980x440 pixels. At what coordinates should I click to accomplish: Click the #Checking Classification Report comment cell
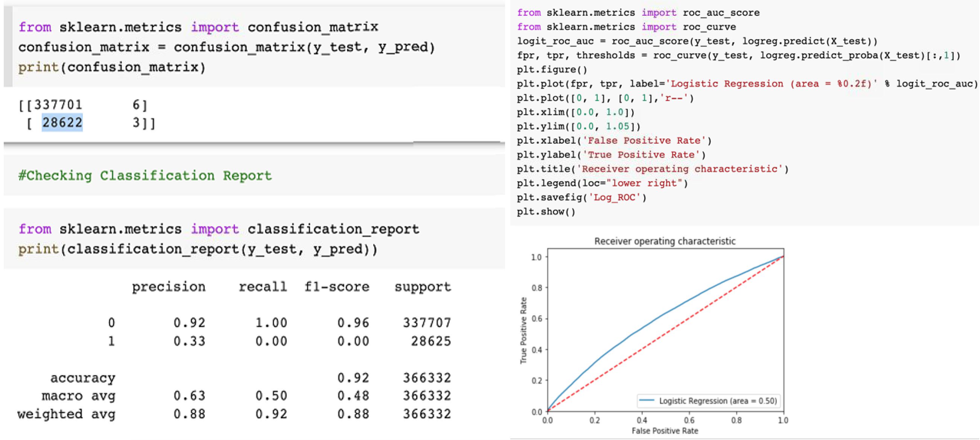tap(145, 176)
